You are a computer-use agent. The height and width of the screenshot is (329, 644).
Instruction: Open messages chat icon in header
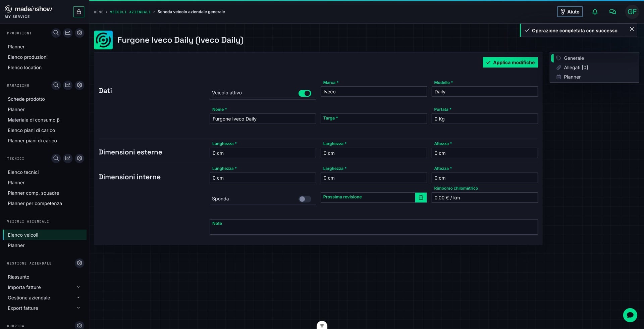coord(612,12)
